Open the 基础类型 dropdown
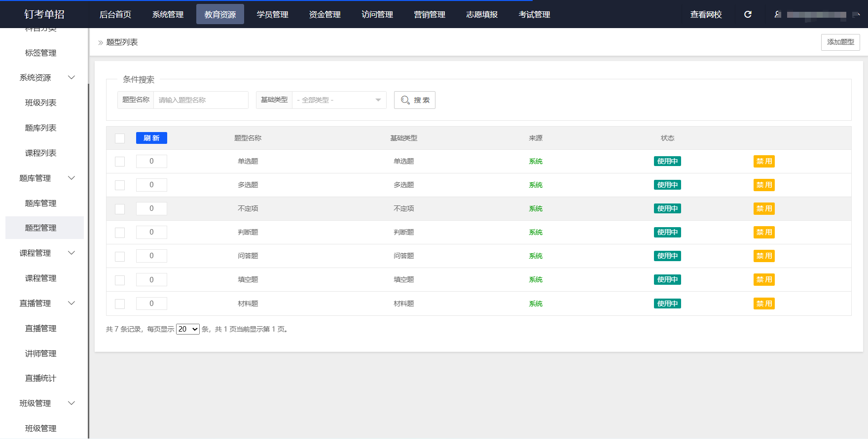Image resolution: width=868 pixels, height=439 pixels. [339, 100]
